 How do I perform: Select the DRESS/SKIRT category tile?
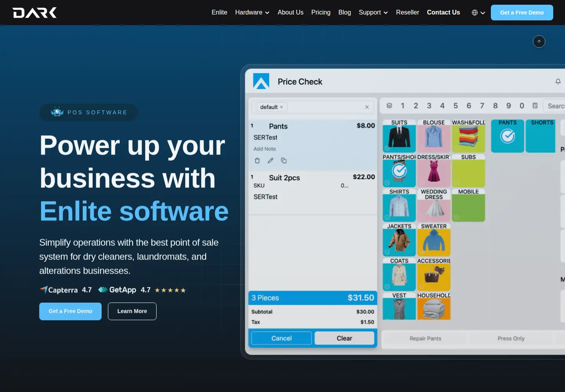pos(434,171)
